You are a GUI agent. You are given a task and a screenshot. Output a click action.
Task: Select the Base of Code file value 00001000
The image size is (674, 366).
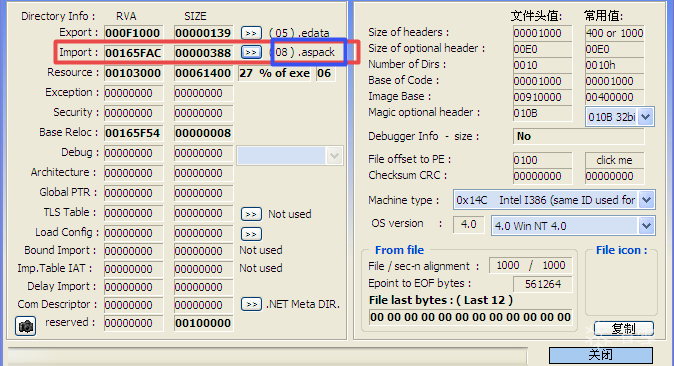[x=542, y=81]
